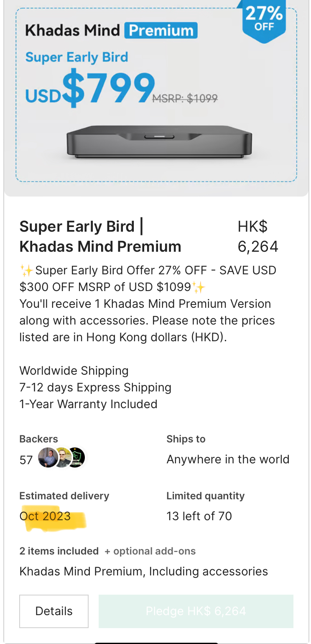Tap the Khadas Mind device image
311x644 pixels.
159,142
